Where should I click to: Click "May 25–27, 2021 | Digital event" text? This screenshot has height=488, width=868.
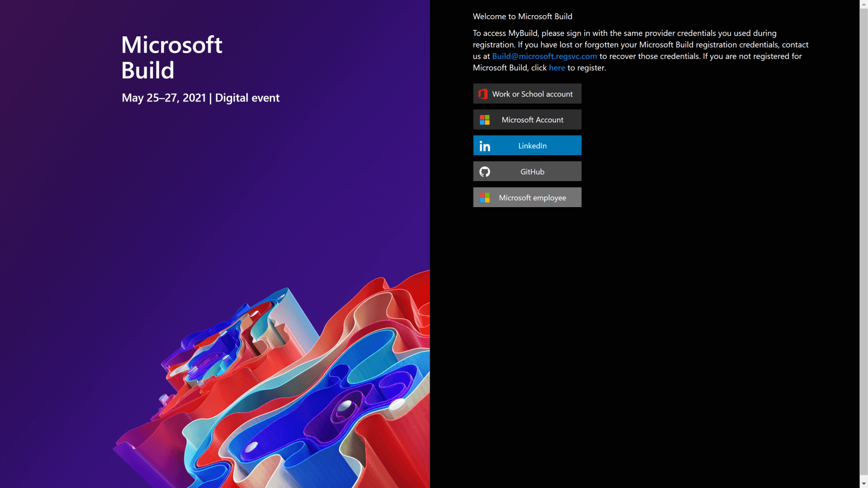click(201, 98)
